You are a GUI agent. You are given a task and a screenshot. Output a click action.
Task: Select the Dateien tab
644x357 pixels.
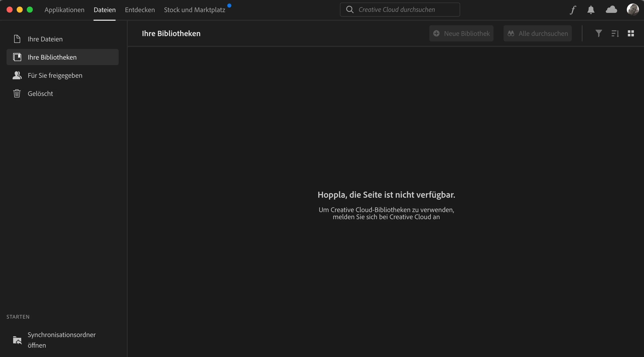click(105, 10)
